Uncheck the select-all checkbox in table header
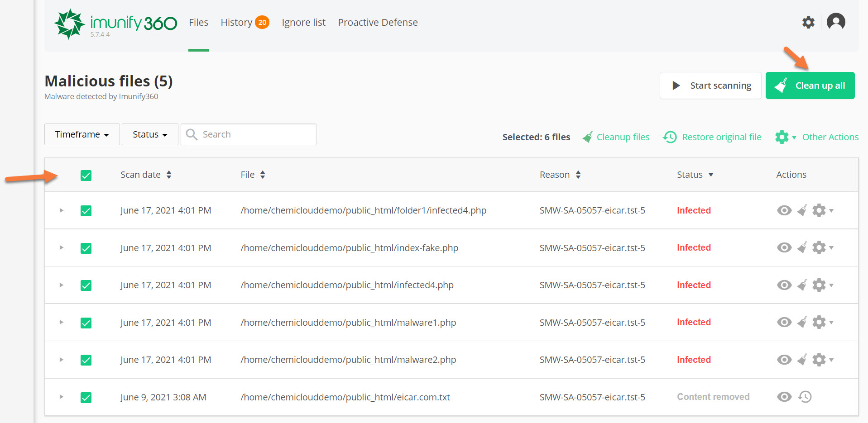The width and height of the screenshot is (868, 423). (86, 176)
